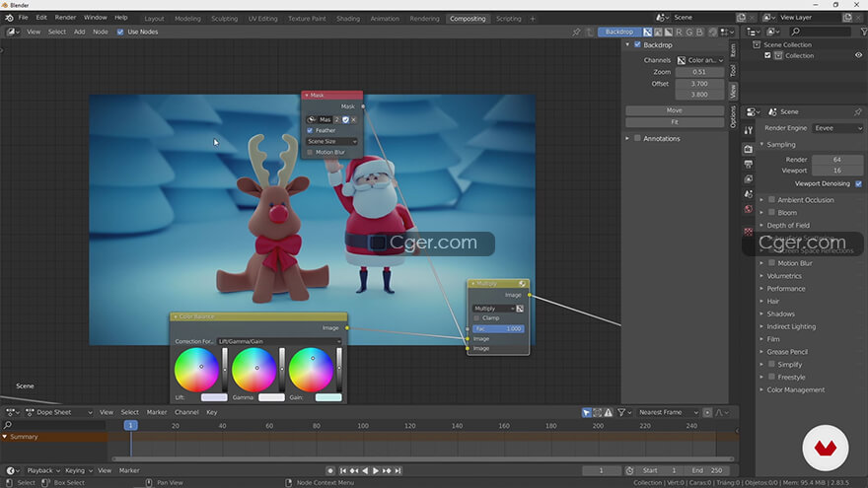Pin the node tree
This screenshot has width=868, height=488.
[x=576, y=33]
